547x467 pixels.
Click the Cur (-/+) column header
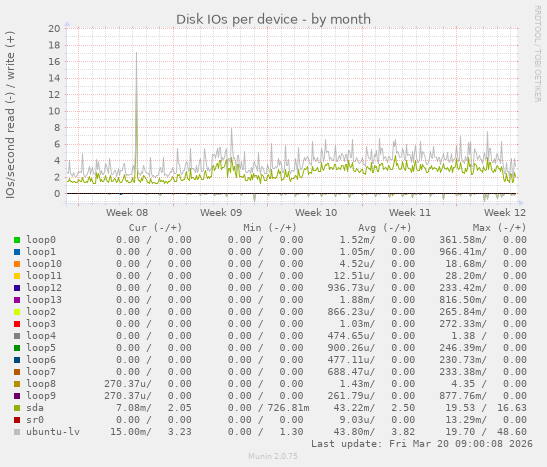pos(155,228)
